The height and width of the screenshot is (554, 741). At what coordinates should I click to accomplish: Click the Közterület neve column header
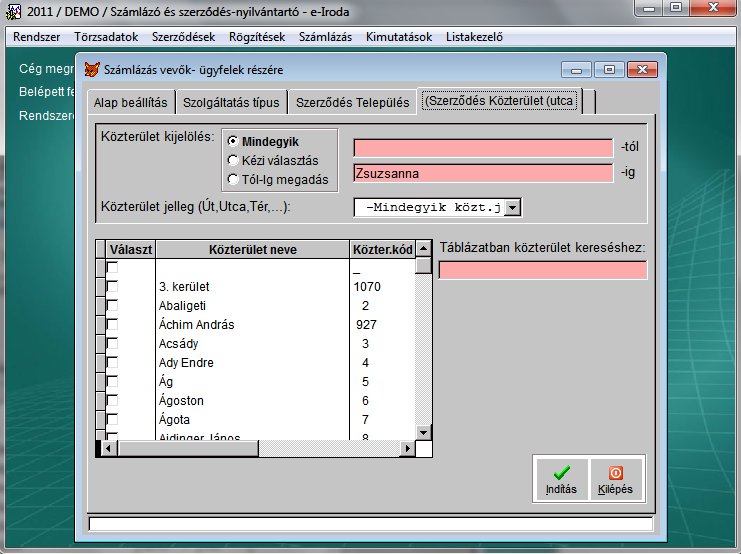click(x=253, y=249)
